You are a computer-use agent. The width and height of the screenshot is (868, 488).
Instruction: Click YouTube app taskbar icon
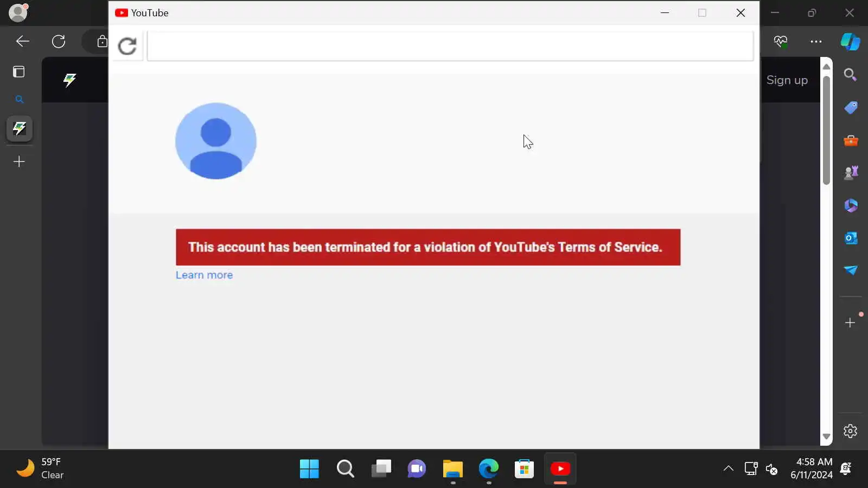tap(560, 468)
